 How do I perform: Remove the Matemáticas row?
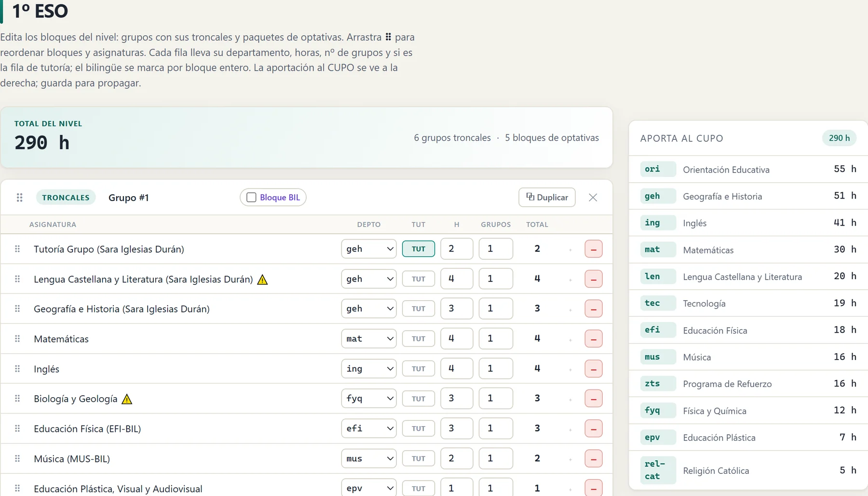(x=594, y=339)
